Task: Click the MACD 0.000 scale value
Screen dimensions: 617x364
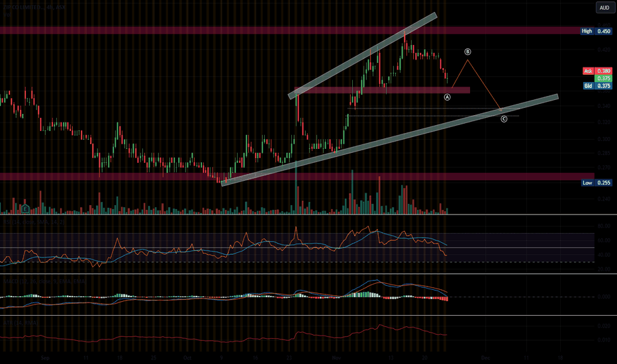Action: tap(604, 296)
